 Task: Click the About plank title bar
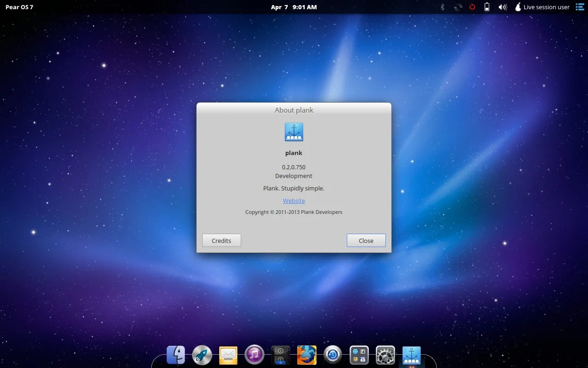(x=294, y=110)
